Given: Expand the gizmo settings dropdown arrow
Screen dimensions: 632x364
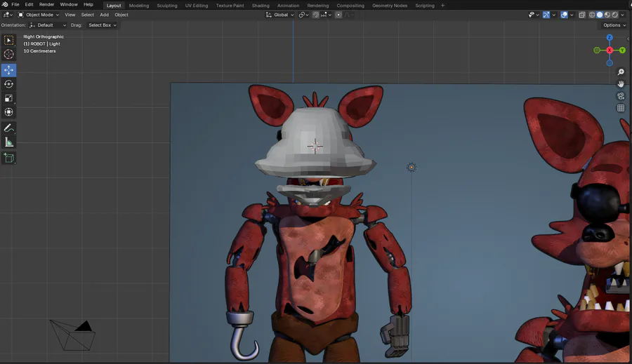Looking at the screenshot, I should coord(554,15).
